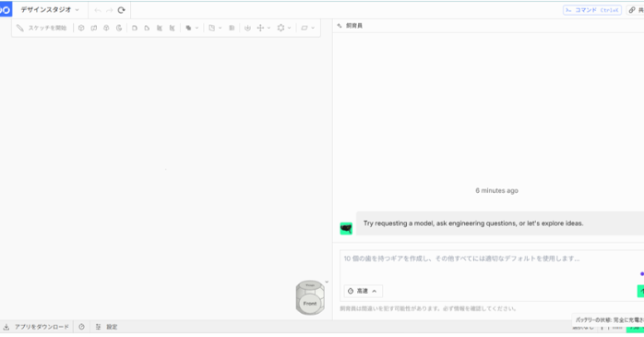
Task: Expand the gear tool dropdown arrow
Action: (x=289, y=28)
